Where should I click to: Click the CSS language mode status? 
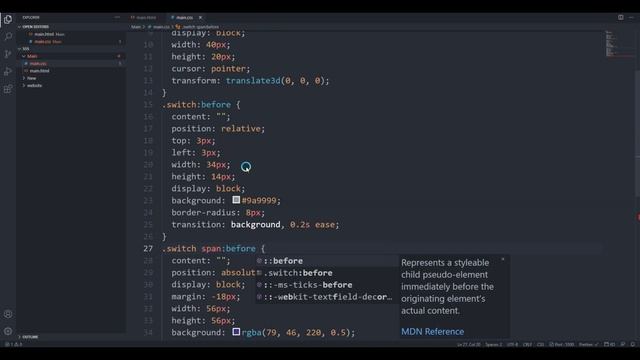540,344
